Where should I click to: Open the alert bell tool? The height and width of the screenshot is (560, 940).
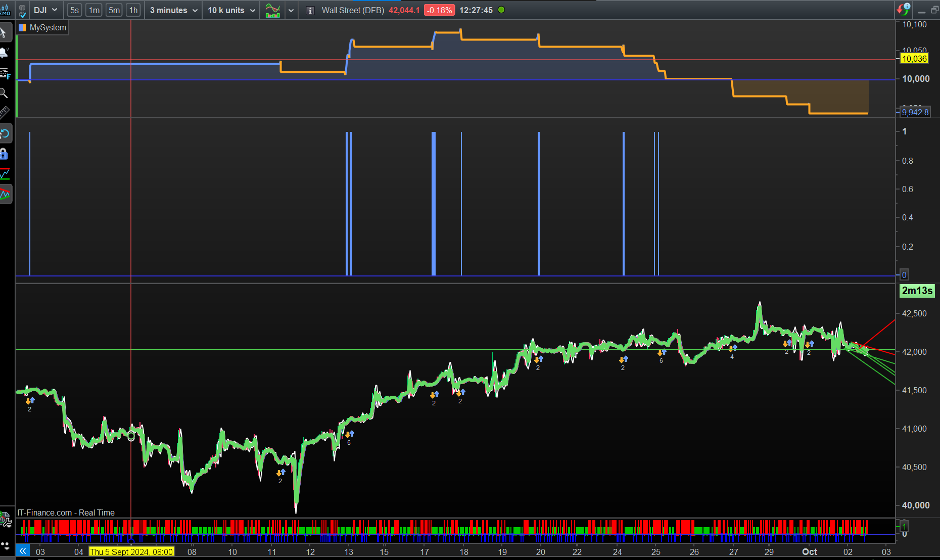[x=4, y=53]
